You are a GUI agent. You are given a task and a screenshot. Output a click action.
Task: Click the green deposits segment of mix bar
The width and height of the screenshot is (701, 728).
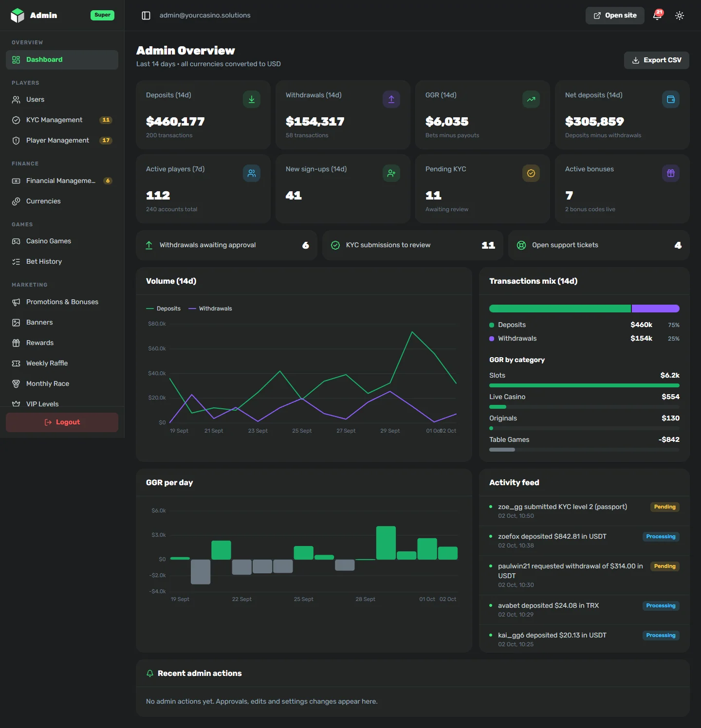(560, 309)
